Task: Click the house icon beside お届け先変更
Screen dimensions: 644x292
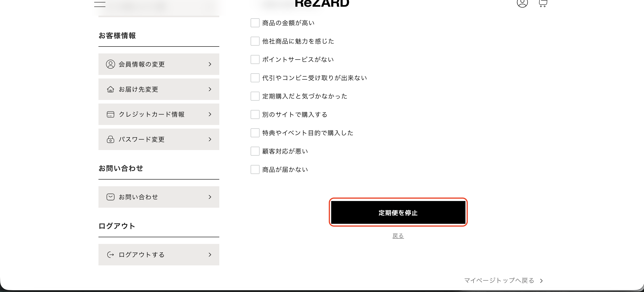Action: 110,89
